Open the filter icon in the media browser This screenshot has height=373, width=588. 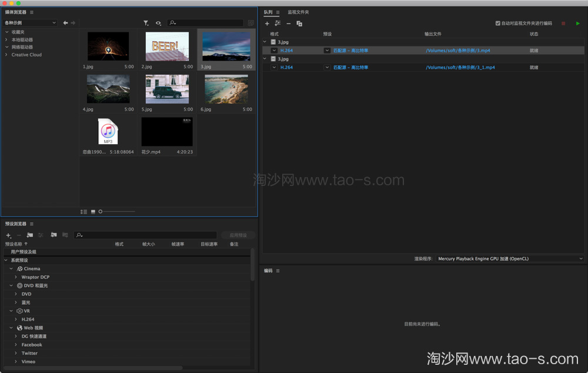point(146,23)
